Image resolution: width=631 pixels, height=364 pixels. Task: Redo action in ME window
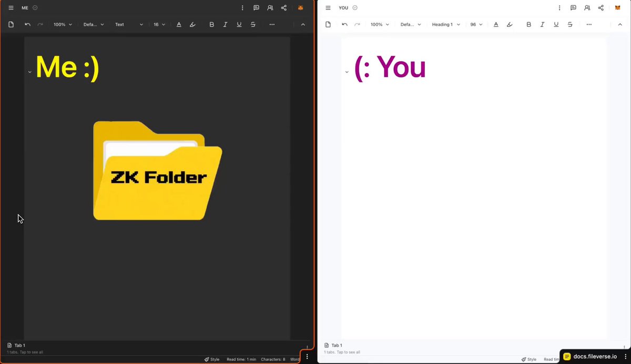coord(40,24)
